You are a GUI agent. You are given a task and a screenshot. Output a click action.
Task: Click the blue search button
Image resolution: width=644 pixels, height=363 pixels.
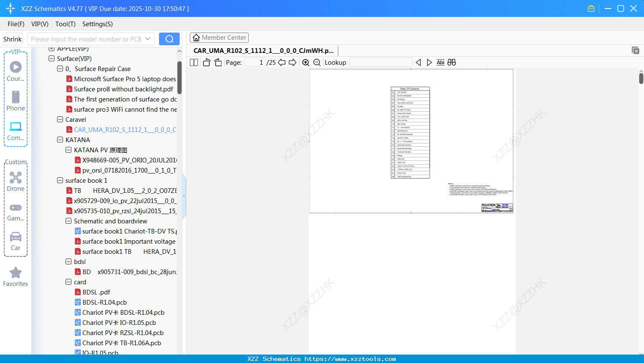point(169,39)
